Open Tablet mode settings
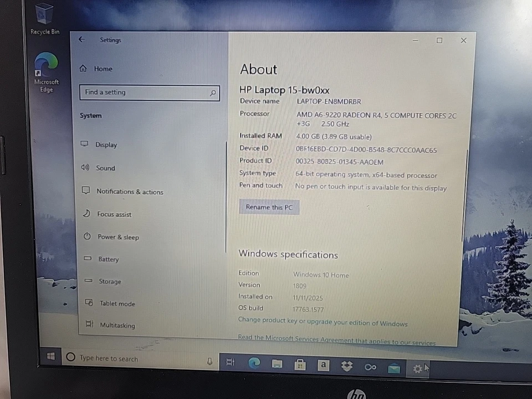 (117, 303)
